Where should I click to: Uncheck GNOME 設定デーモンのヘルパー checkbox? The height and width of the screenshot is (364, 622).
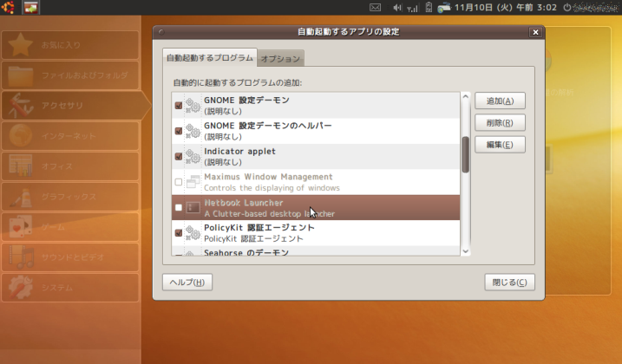(x=179, y=131)
